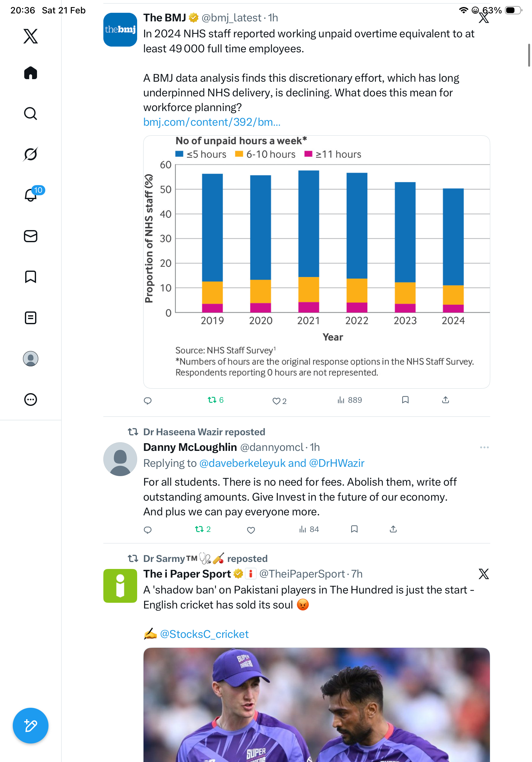Screen dimensions: 532x762
Task: Open the Lists sidebar icon
Action: 31,317
